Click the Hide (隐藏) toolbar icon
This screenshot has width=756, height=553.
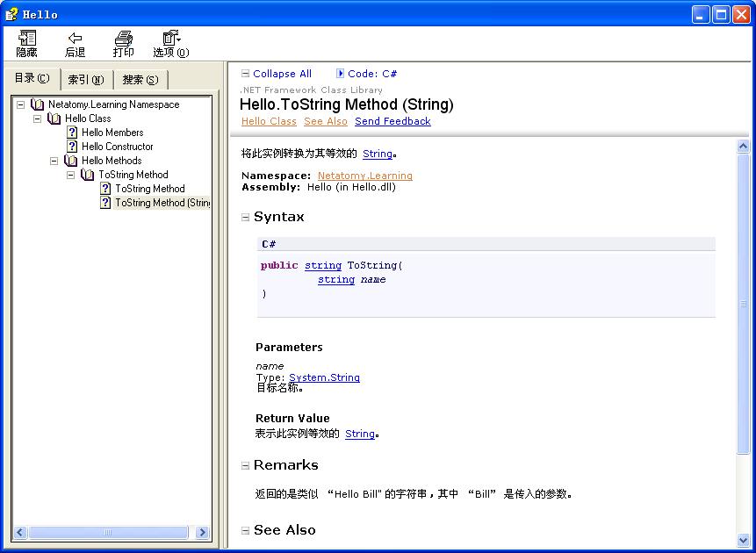pos(27,39)
